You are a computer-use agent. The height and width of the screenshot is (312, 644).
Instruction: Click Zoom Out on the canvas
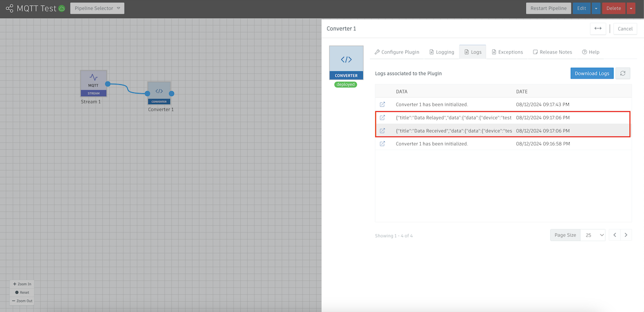pos(22,301)
